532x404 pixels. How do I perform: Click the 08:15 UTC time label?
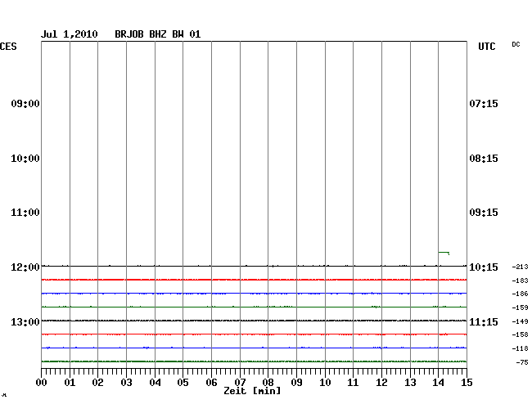coord(484,159)
